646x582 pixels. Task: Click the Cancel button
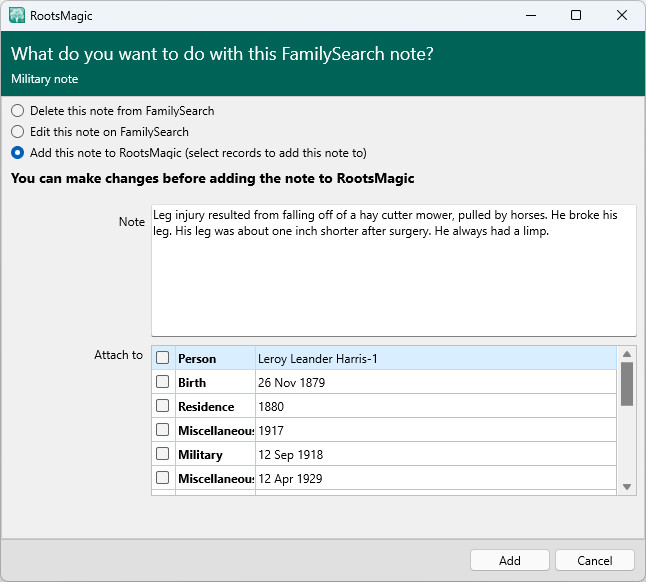pyautogui.click(x=595, y=561)
